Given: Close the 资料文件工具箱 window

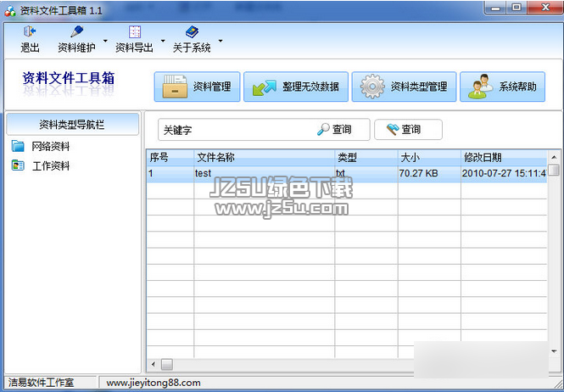Looking at the screenshot, I should pyautogui.click(x=545, y=8).
